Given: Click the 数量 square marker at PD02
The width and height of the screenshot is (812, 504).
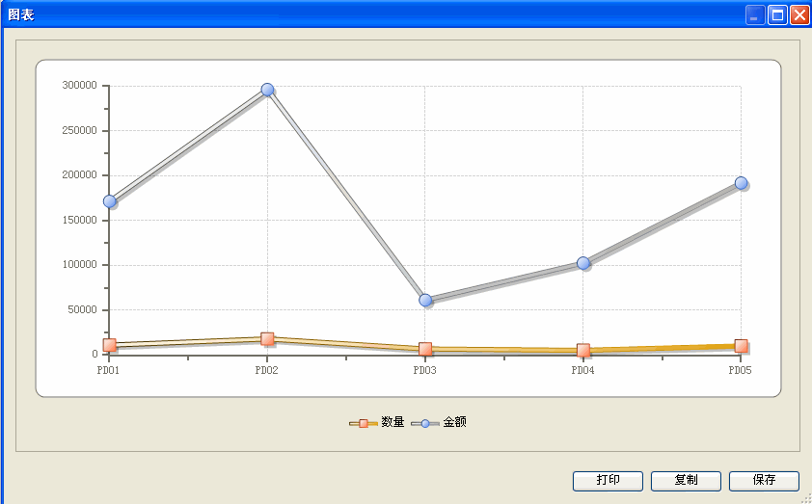Looking at the screenshot, I should tap(267, 339).
